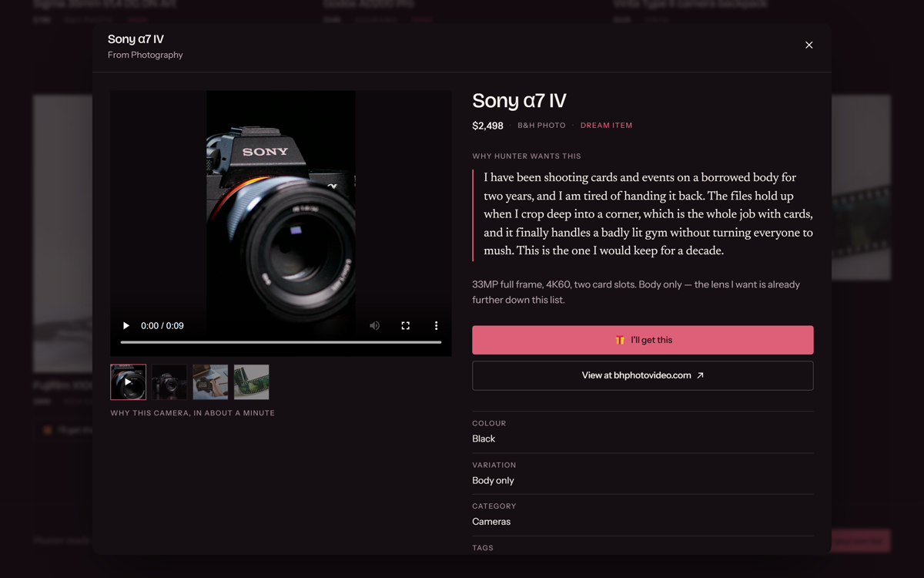Select the first video thumbnail
Image resolution: width=924 pixels, height=578 pixels.
[128, 382]
